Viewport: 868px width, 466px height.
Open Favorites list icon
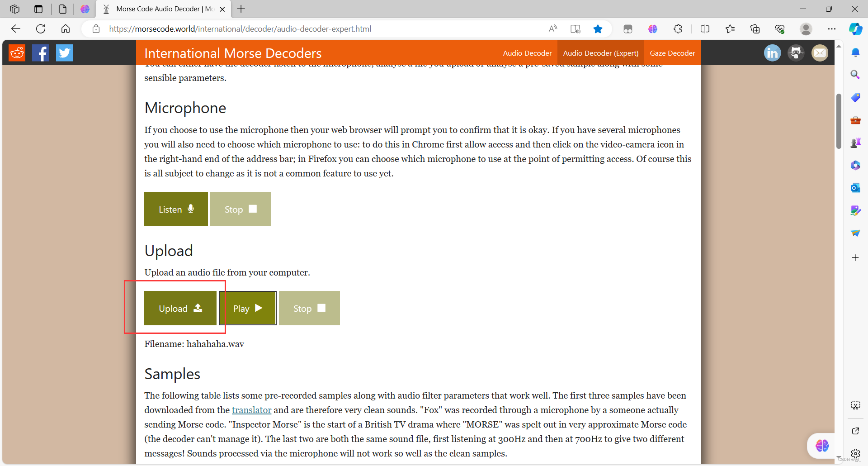[730, 29]
